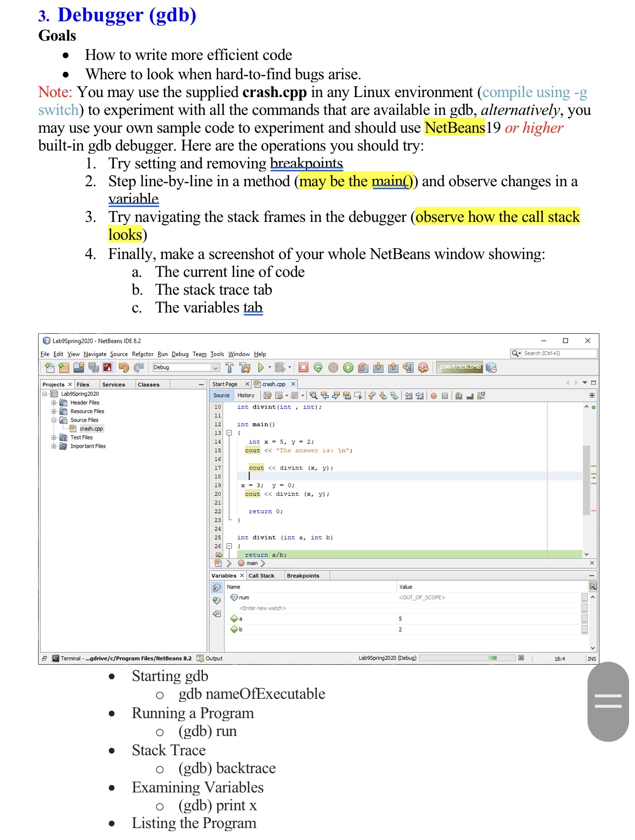Open the Tools menu
The height and width of the screenshot is (840, 635).
pyautogui.click(x=217, y=354)
